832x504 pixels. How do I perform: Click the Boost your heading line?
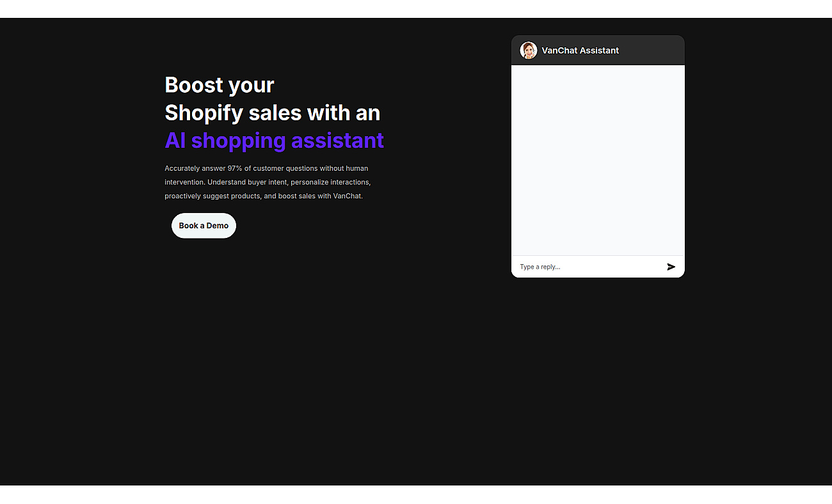pos(220,84)
